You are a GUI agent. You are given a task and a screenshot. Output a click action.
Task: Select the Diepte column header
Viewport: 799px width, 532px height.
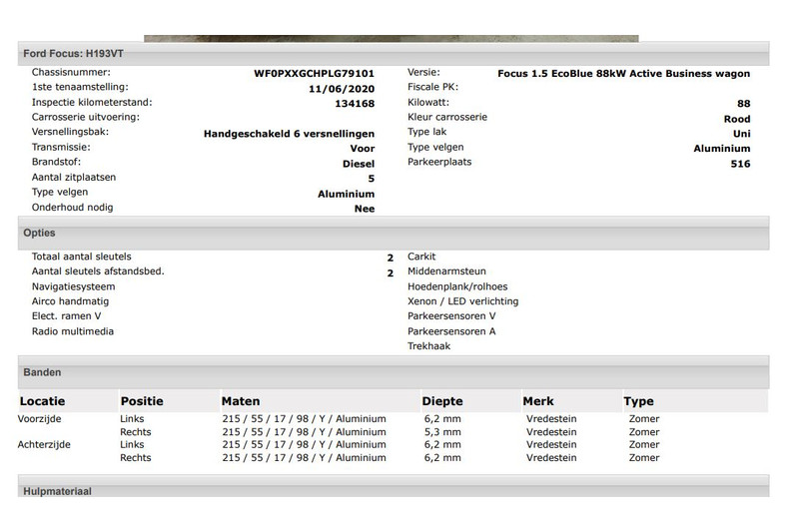(442, 401)
